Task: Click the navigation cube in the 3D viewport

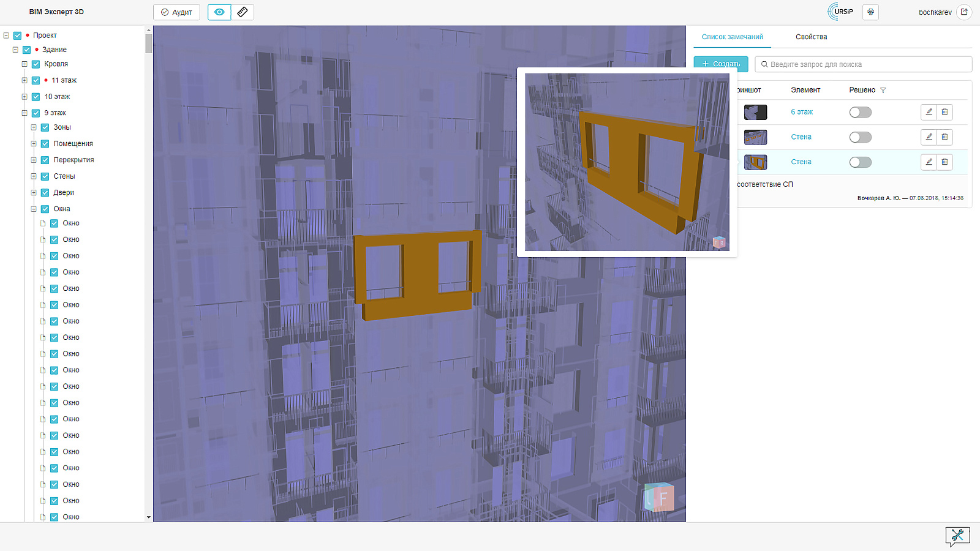Action: tap(659, 498)
